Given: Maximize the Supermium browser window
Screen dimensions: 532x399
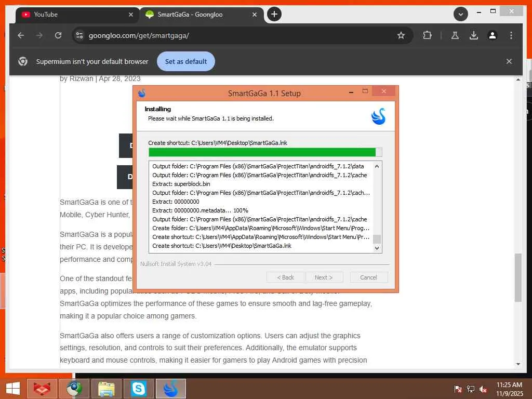Looking at the screenshot, I should pyautogui.click(x=493, y=11).
